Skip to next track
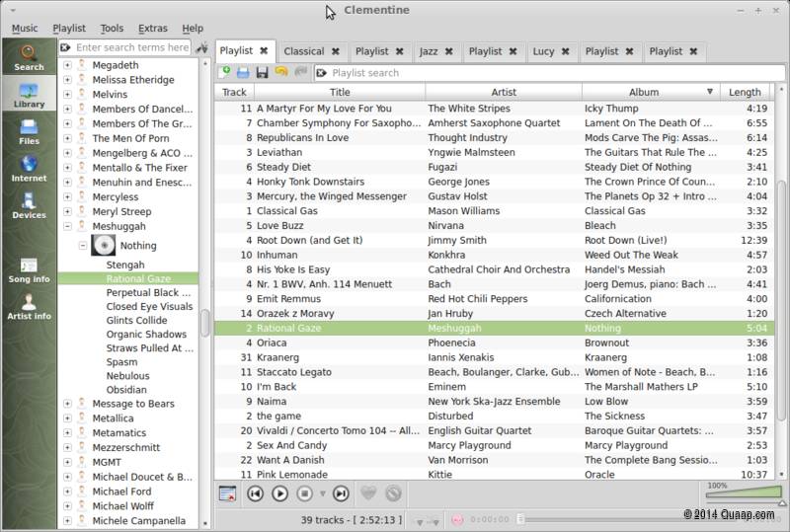Screen dimensions: 790x532 coord(341,494)
